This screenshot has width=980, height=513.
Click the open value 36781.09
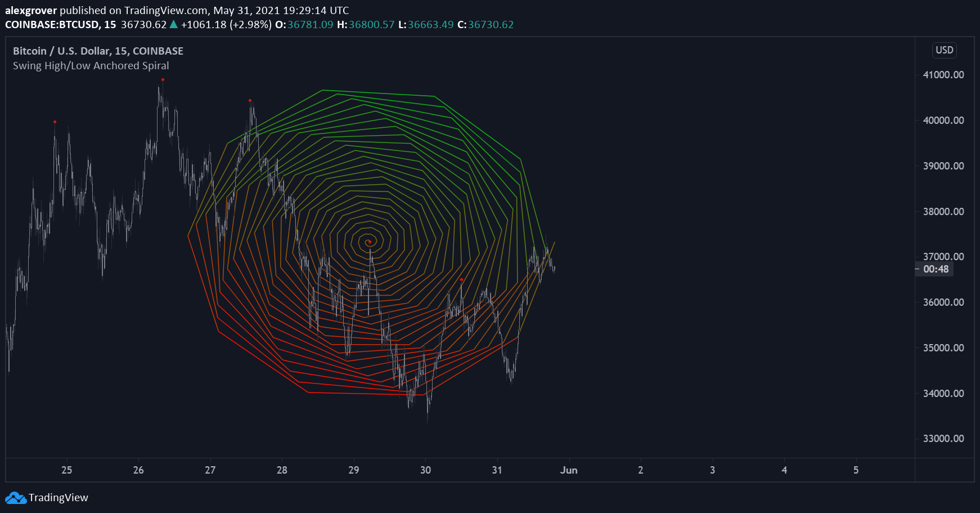(x=311, y=25)
